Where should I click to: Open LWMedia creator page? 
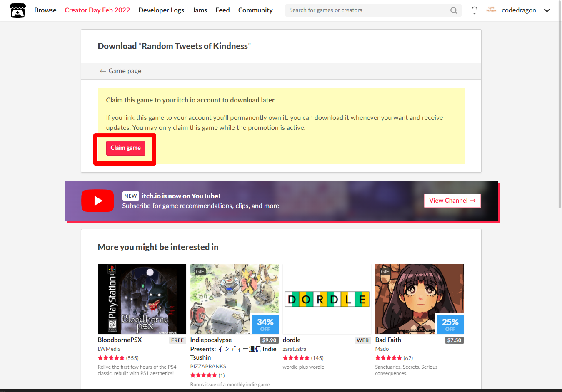point(109,349)
